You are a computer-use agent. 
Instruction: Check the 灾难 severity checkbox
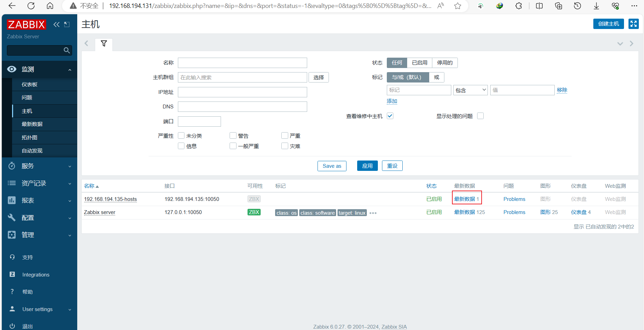[285, 146]
